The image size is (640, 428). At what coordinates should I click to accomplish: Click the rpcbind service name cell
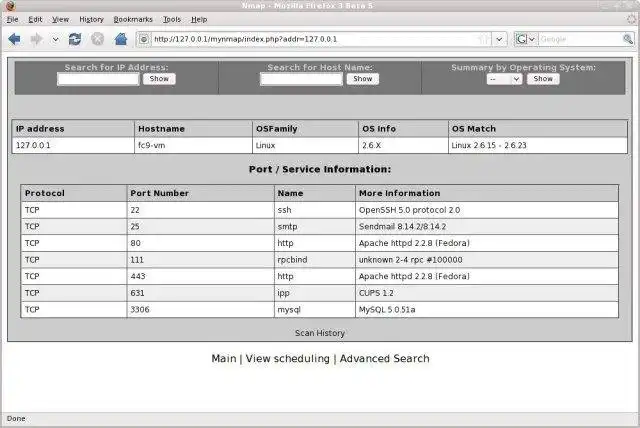pos(314,259)
